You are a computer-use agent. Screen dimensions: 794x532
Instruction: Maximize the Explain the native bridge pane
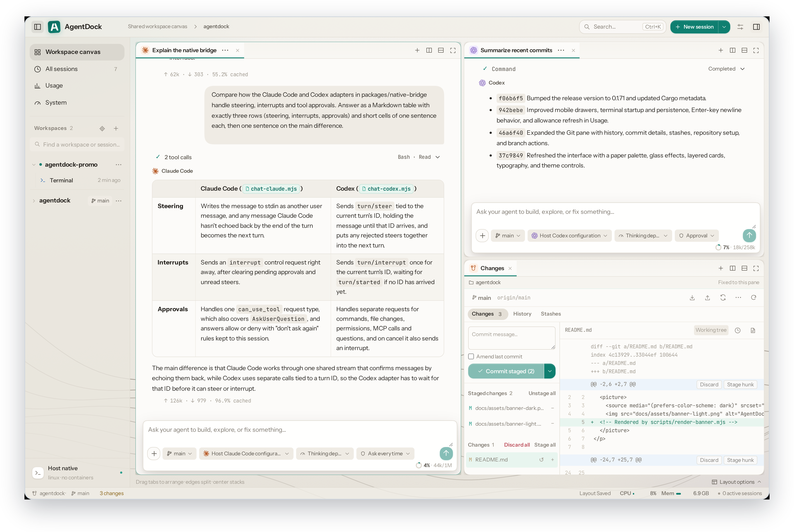pyautogui.click(x=452, y=50)
